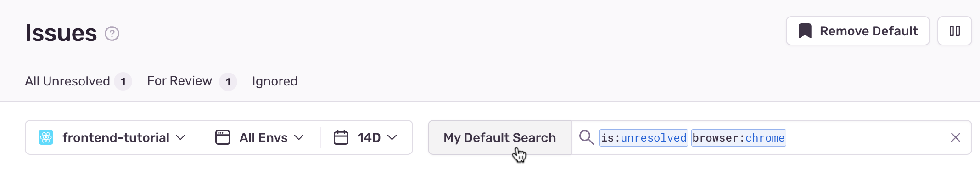Click the bookmark icon in Remove Default

pyautogui.click(x=805, y=31)
